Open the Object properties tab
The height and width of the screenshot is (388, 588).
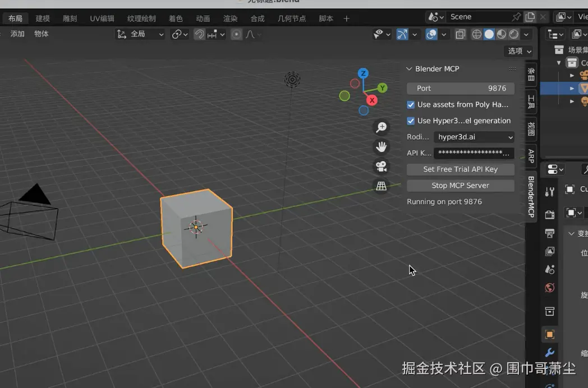(550, 334)
